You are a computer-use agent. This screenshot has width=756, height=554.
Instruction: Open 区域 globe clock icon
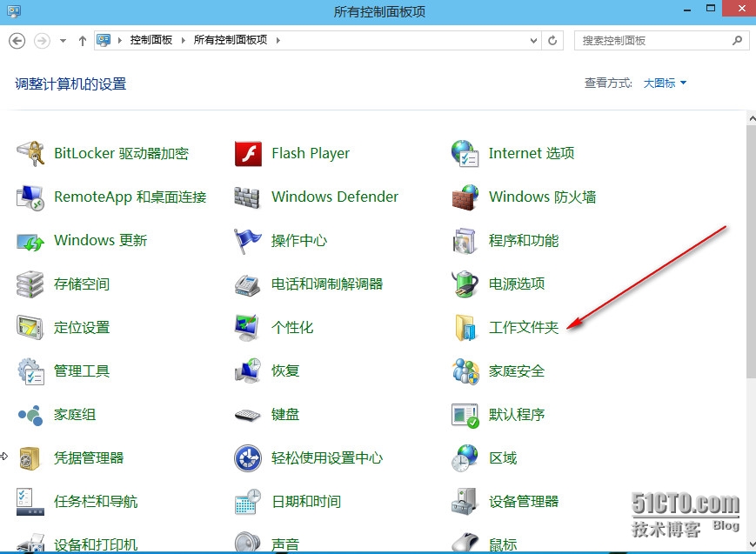[x=465, y=458]
